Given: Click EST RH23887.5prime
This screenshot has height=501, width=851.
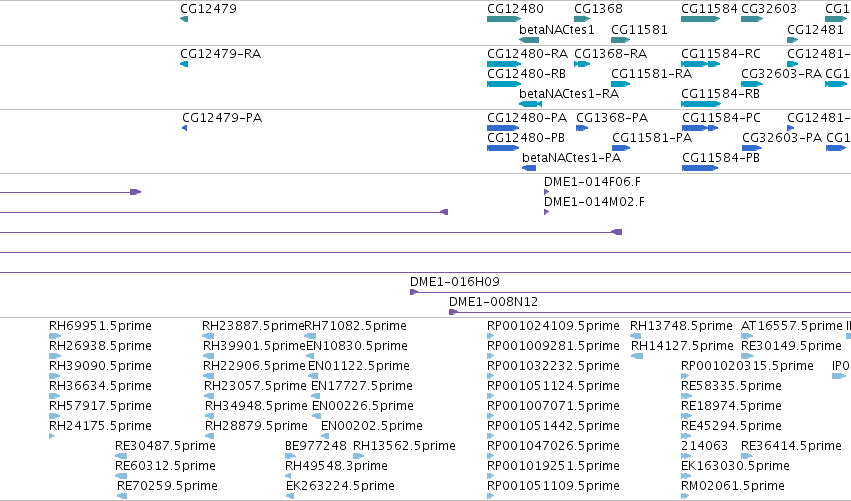Looking at the screenshot, I should [208, 336].
